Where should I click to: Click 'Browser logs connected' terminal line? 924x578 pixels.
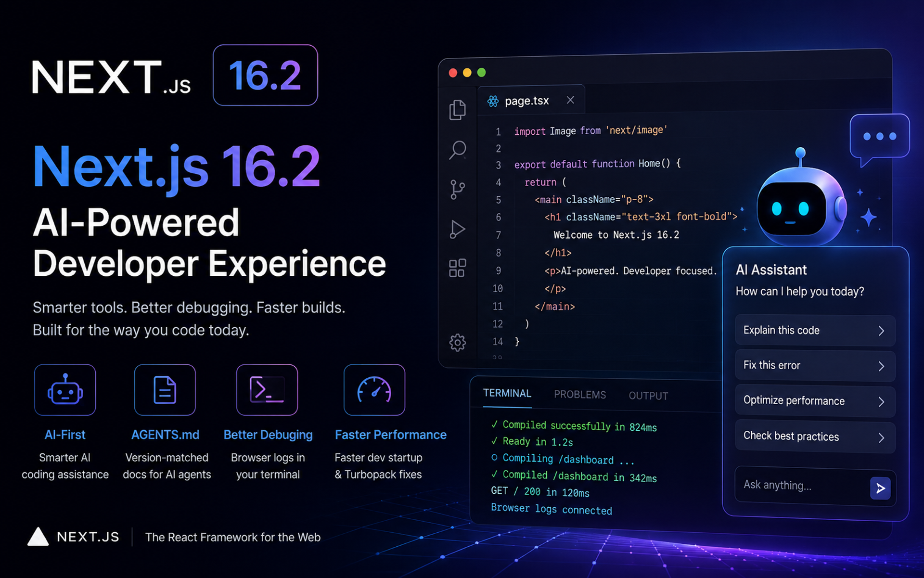click(x=552, y=509)
